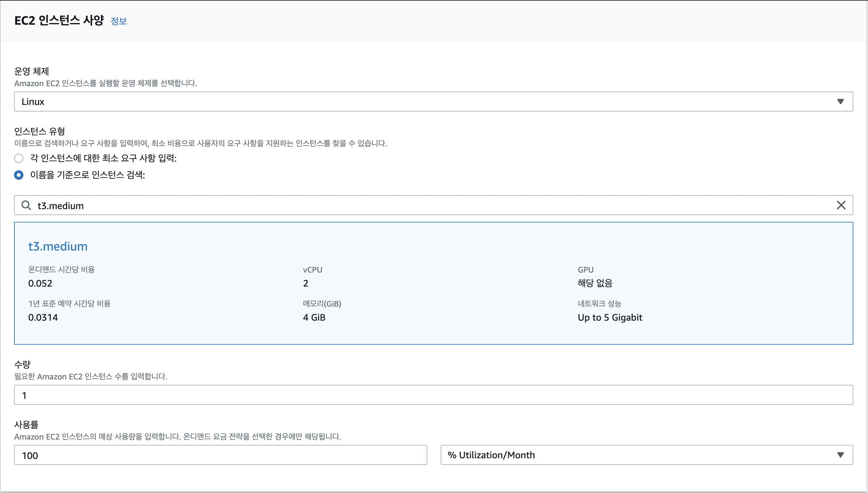Click the 메모리(GiB) label
The width and height of the screenshot is (868, 493).
[x=322, y=304]
